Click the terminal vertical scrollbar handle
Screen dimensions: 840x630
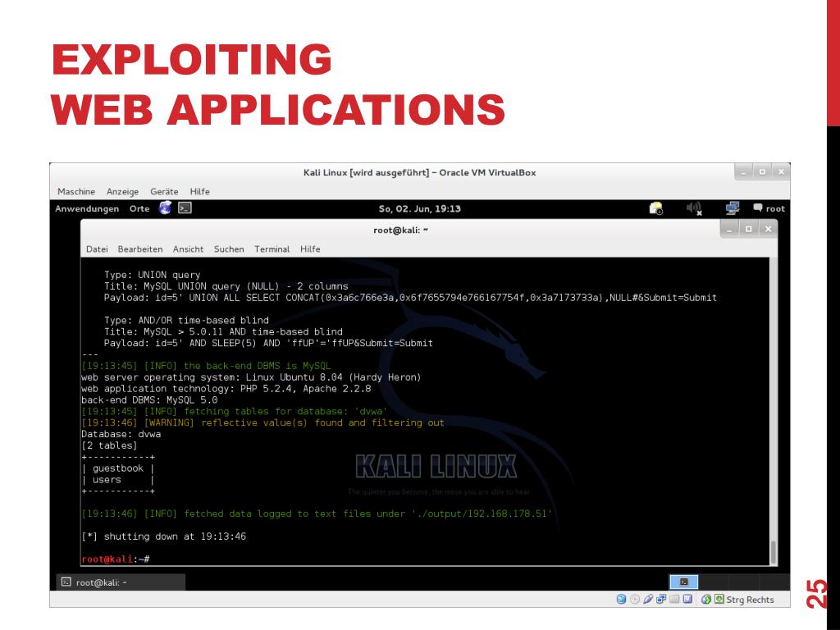point(773,552)
